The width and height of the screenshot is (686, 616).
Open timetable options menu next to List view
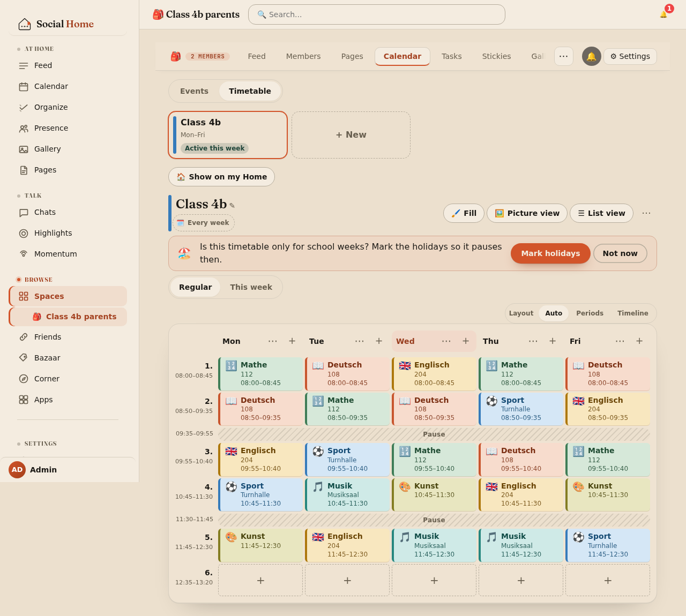[646, 213]
